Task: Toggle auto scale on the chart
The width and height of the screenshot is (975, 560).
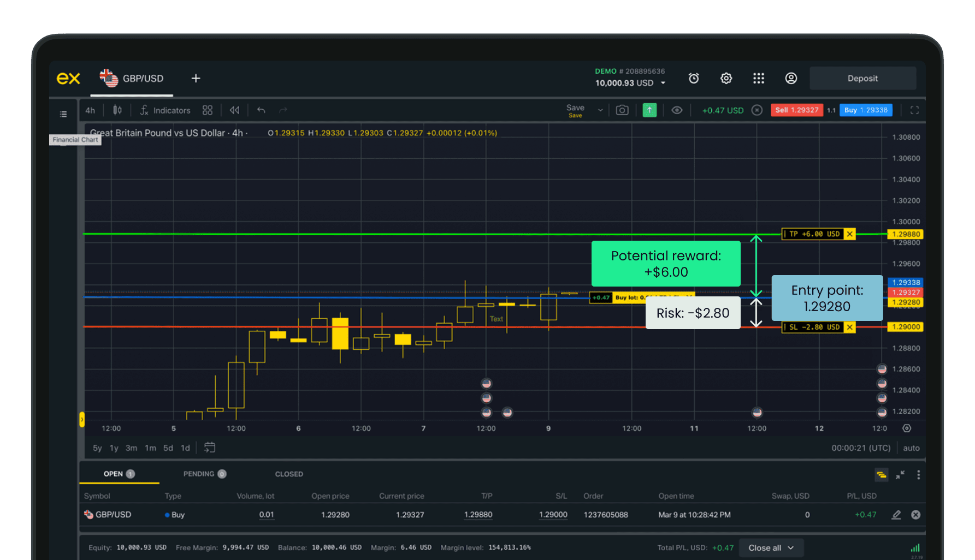Action: click(x=911, y=448)
